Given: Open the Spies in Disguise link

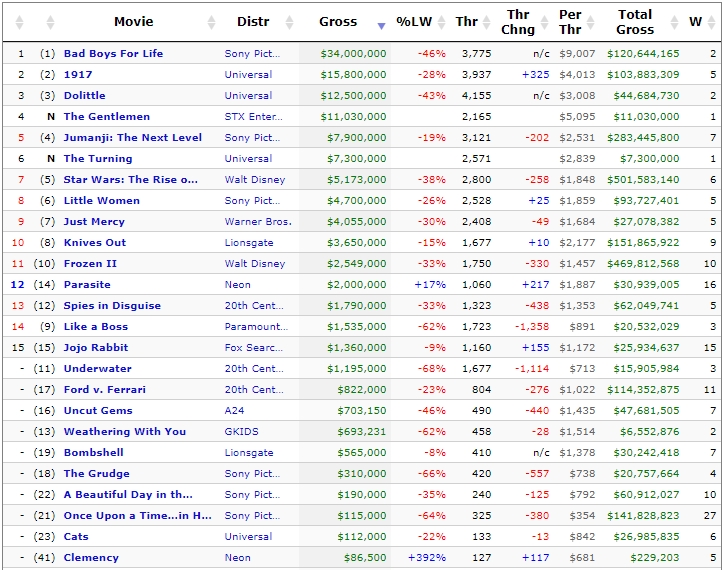Looking at the screenshot, I should (112, 306).
